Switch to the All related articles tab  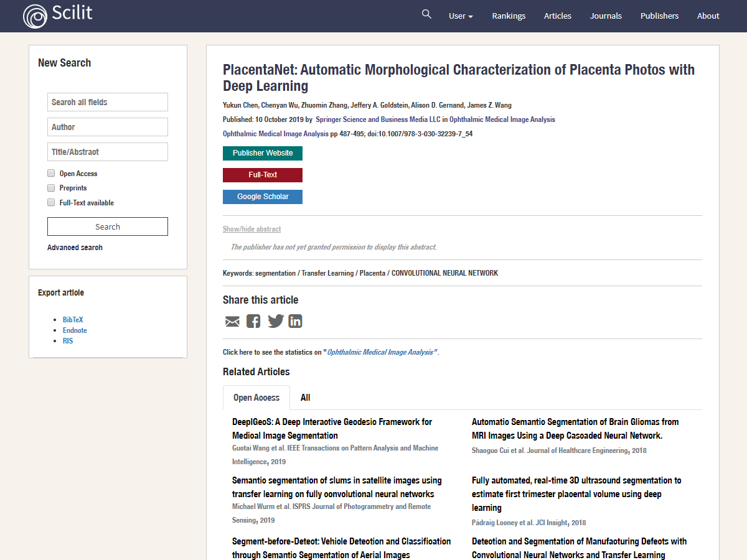point(305,398)
